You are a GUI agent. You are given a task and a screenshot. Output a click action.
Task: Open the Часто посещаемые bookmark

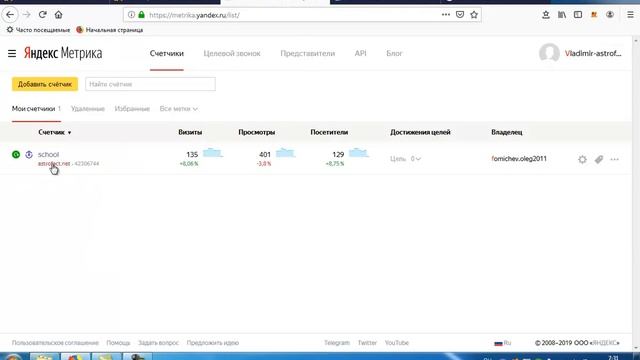38,30
